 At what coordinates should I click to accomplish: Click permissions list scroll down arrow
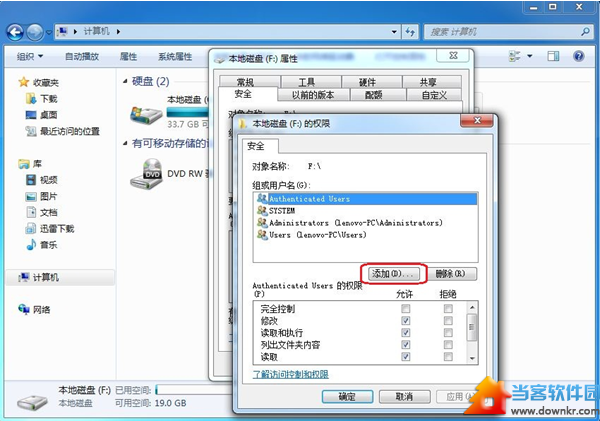click(472, 359)
